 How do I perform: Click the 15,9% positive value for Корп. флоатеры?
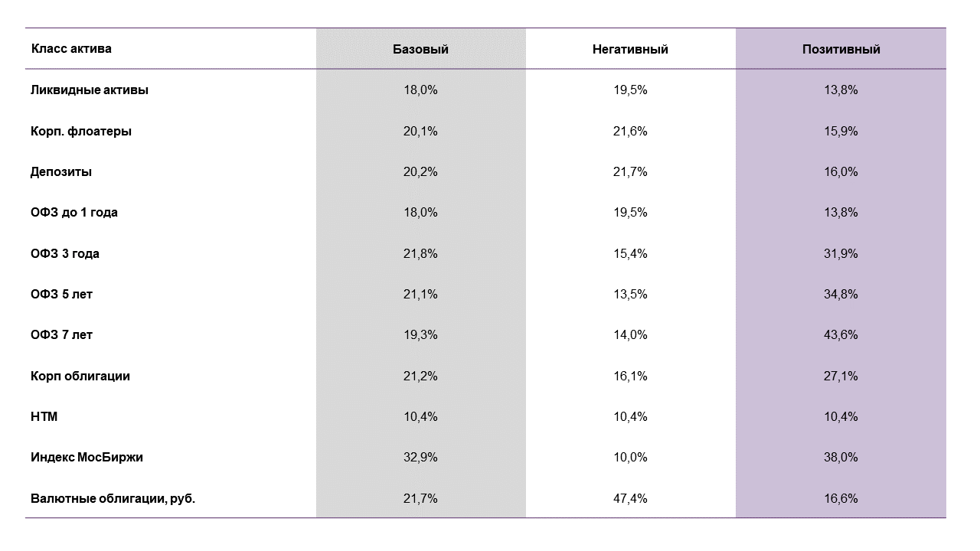(841, 131)
